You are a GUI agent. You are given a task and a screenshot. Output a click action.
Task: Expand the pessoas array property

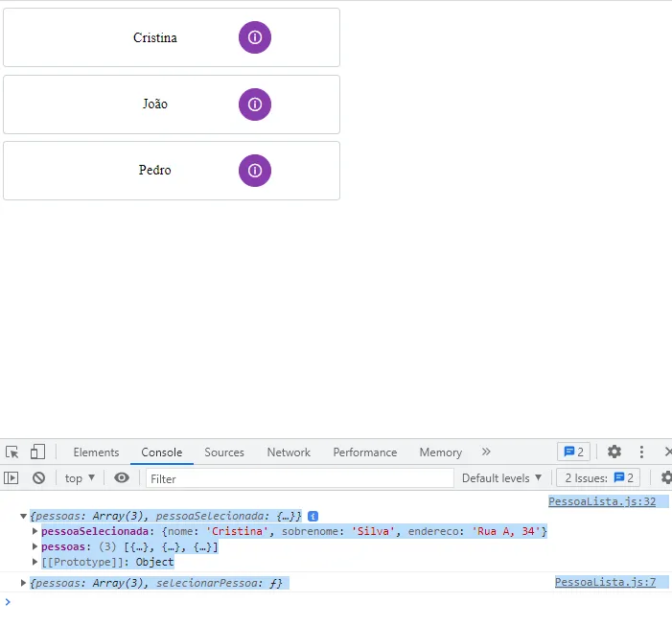(x=35, y=546)
